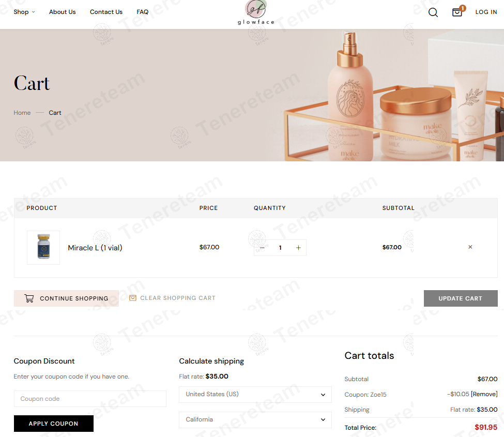Open the Miracle L (1 vial) product link
Viewport: 504px width, 437px height.
[95, 248]
